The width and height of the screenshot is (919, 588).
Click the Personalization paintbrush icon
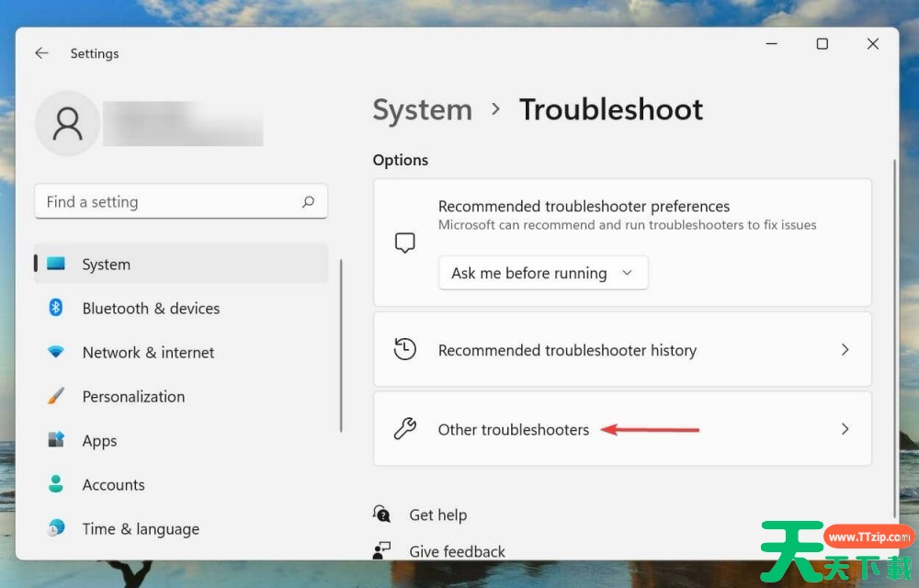point(56,397)
